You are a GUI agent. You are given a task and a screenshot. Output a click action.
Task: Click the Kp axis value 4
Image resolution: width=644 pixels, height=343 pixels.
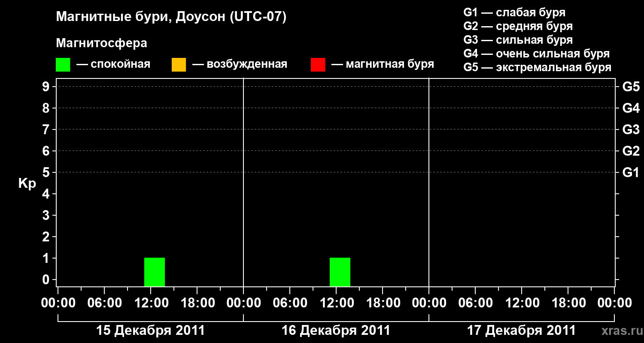[x=47, y=194]
